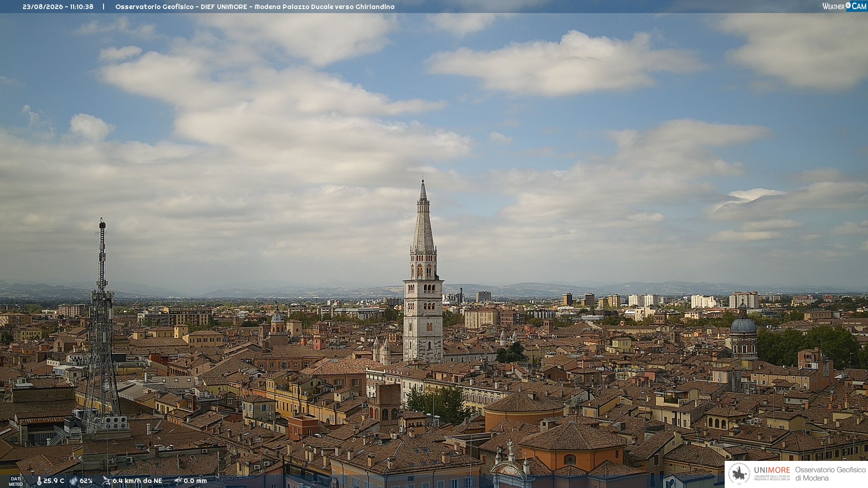Click the rain umbrella precipitation icon

178,481
